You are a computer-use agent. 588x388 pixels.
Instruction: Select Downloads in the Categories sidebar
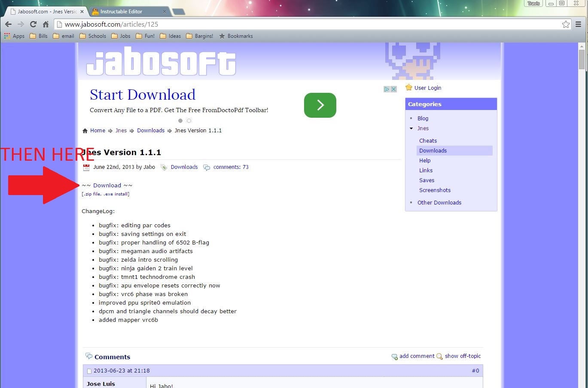tap(454, 151)
